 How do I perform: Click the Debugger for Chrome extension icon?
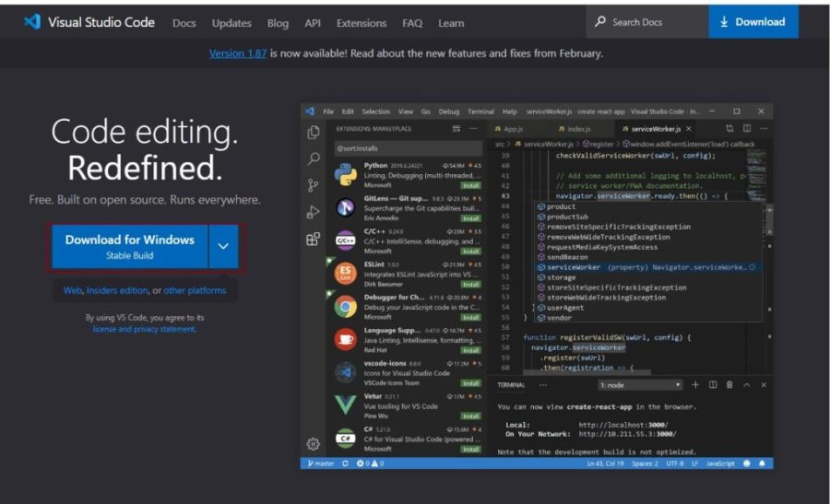(x=345, y=306)
